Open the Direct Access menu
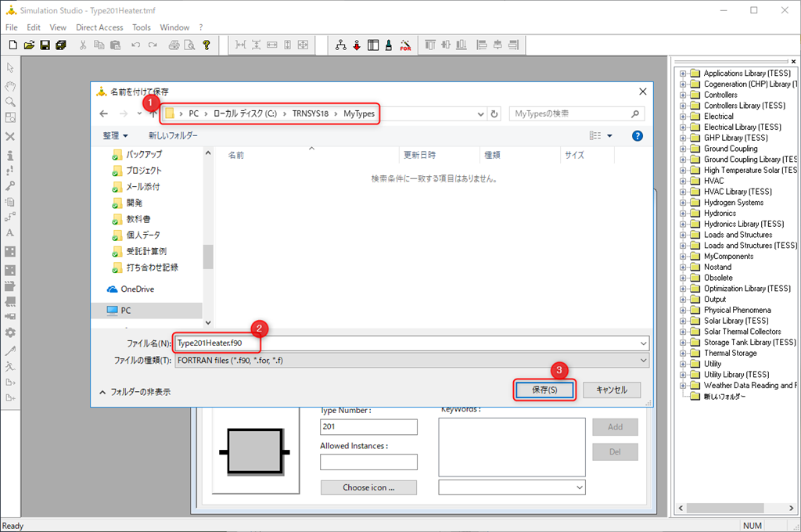801x532 pixels. click(x=99, y=27)
